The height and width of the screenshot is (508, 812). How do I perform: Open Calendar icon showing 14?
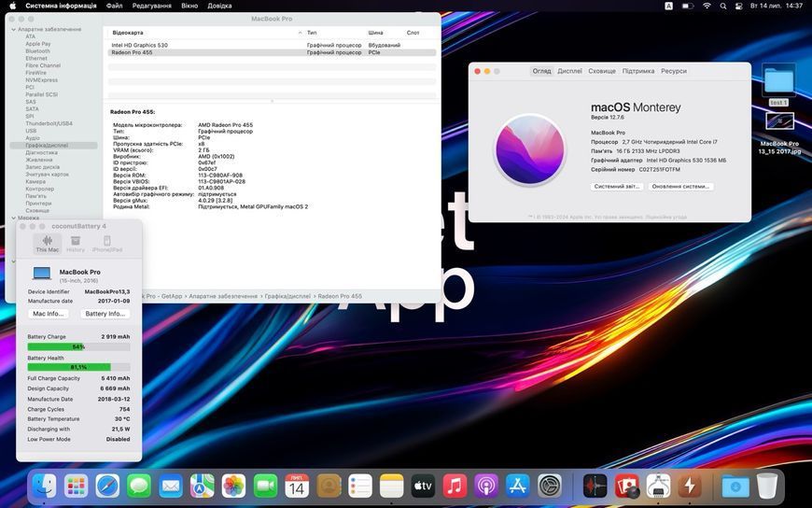(x=297, y=487)
